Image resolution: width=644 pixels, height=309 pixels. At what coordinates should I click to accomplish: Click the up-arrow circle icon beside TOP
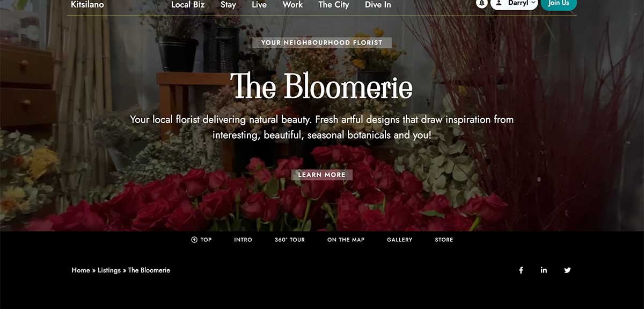[x=194, y=240]
